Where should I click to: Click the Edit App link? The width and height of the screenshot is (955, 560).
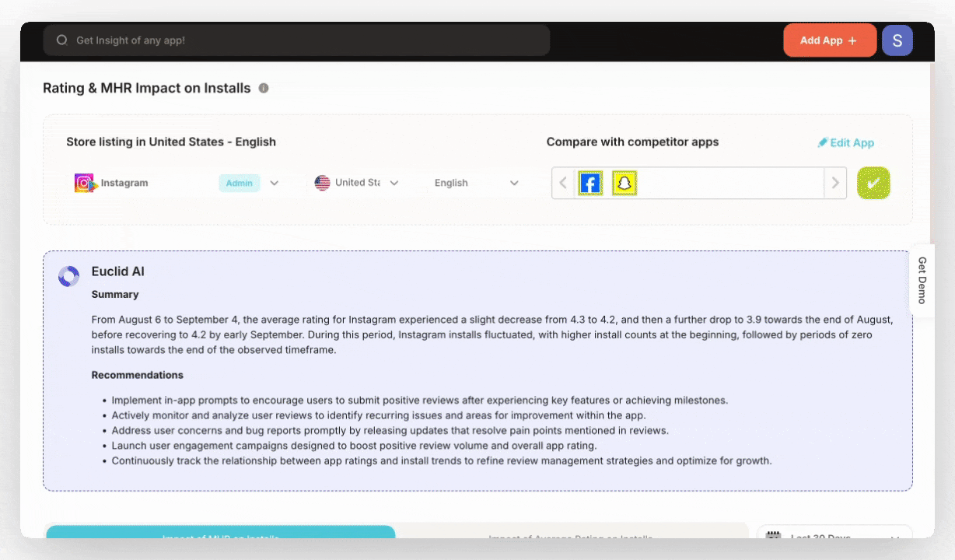pos(846,142)
